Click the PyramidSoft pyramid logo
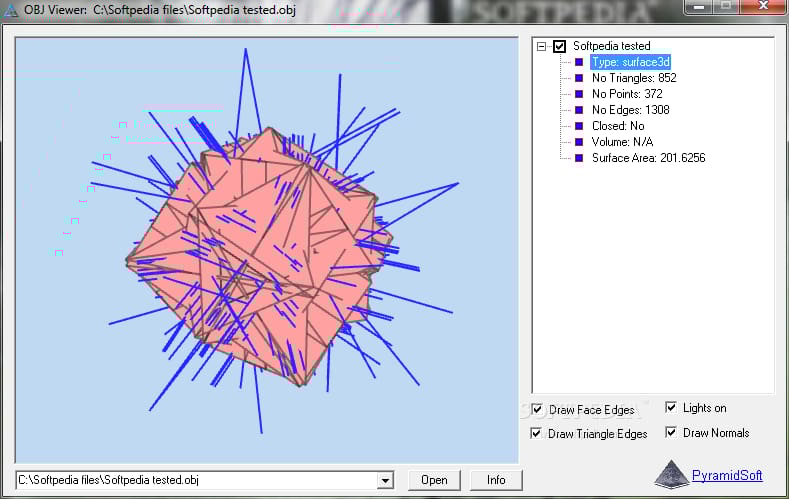This screenshot has width=789, height=499. tap(671, 474)
